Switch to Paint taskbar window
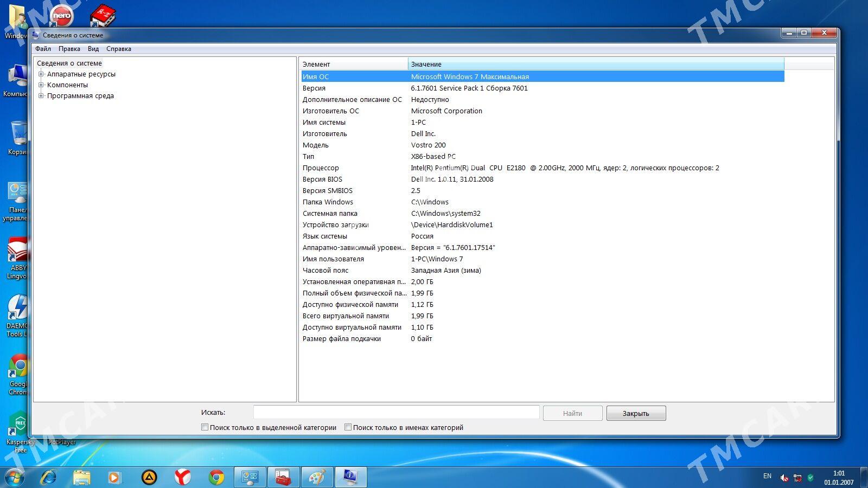This screenshot has height=488, width=868. coord(317,477)
